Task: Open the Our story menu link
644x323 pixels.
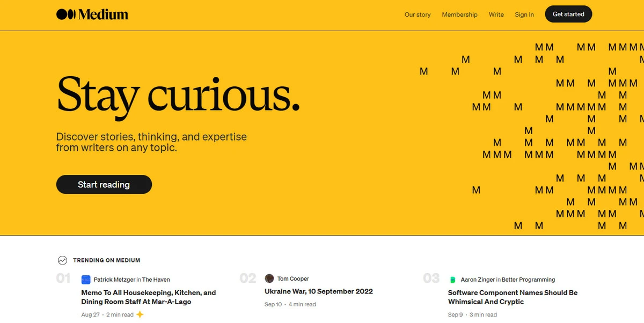Action: [x=418, y=14]
